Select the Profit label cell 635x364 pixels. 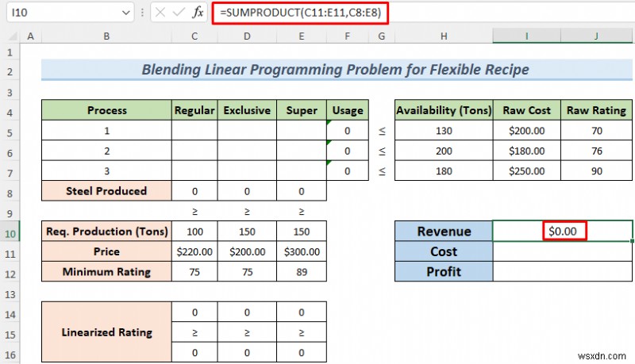coord(444,272)
